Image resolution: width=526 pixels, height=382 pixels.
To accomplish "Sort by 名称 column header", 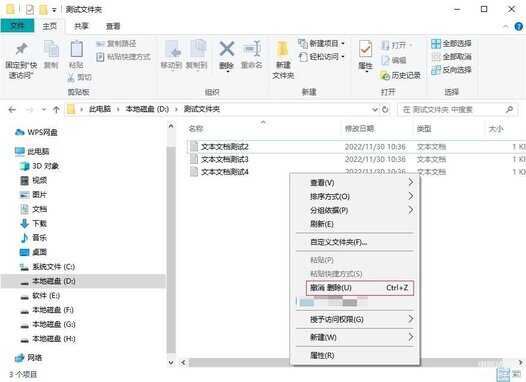I will (x=196, y=128).
